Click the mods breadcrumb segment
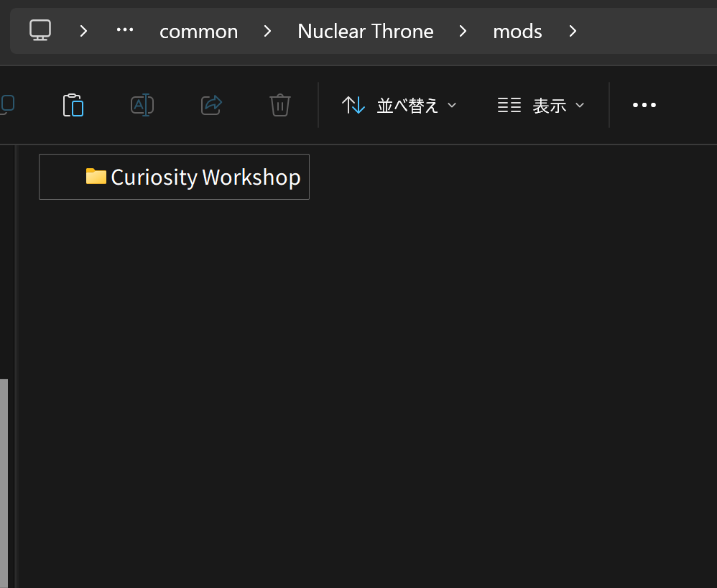This screenshot has height=588, width=717. (x=517, y=31)
